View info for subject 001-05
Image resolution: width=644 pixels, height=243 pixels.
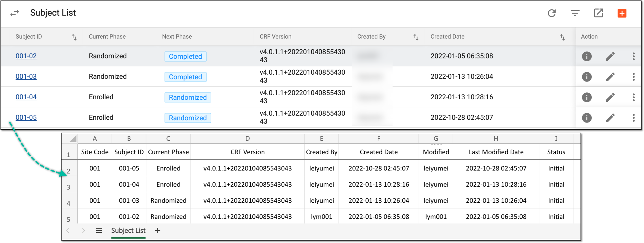pos(587,118)
